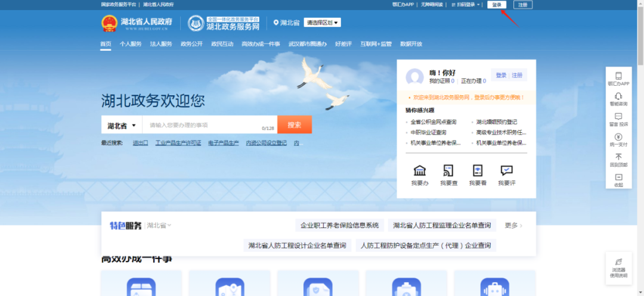The image size is (644, 296).
Task: Open the 我要查 search document icon
Action: pos(448,171)
